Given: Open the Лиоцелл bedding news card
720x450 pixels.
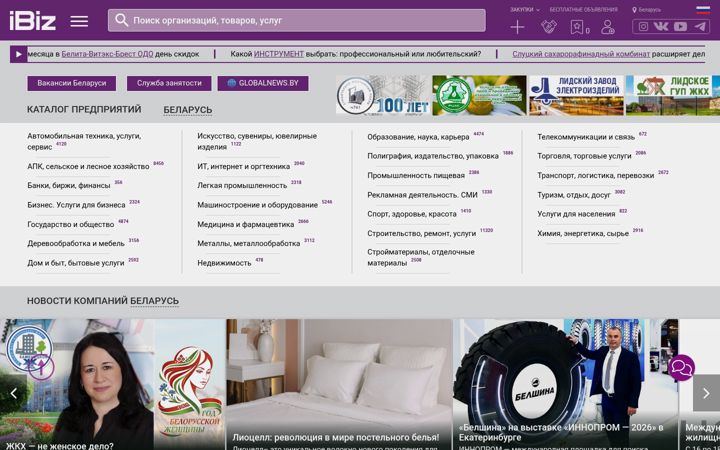Looking at the screenshot, I should point(339,385).
